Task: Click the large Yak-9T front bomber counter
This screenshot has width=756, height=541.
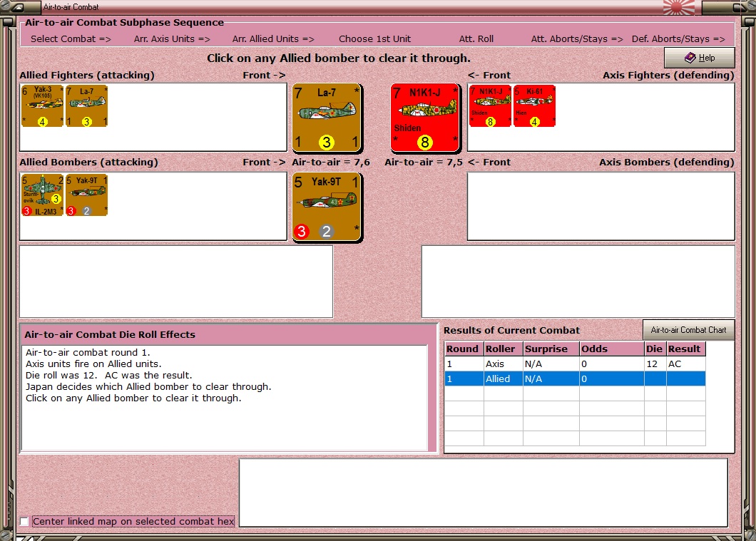Action: click(327, 207)
